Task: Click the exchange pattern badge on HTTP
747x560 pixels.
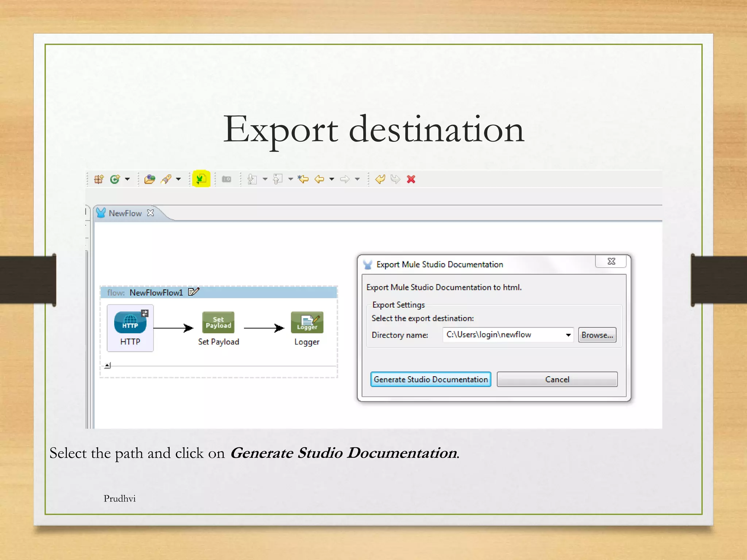Action: [x=145, y=313]
